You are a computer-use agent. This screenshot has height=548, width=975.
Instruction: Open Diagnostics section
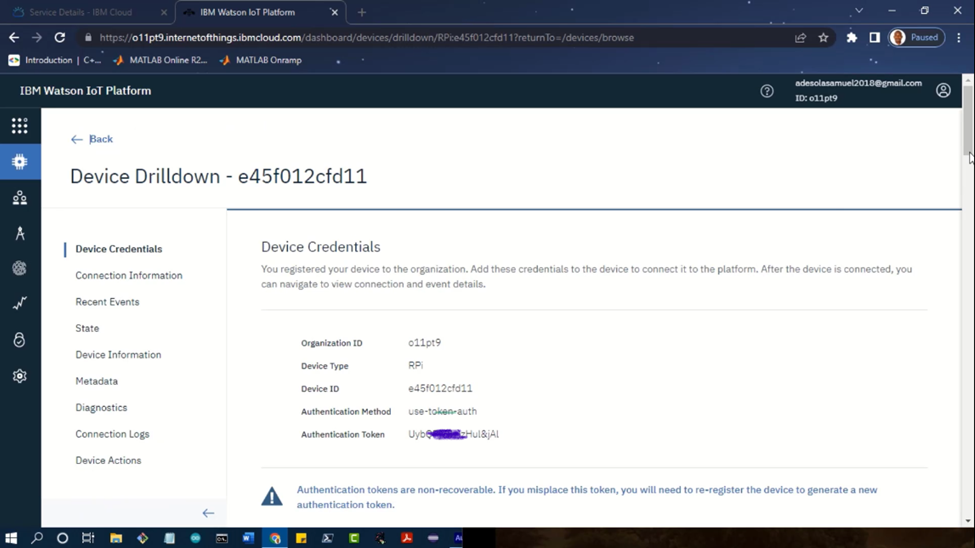pos(101,407)
